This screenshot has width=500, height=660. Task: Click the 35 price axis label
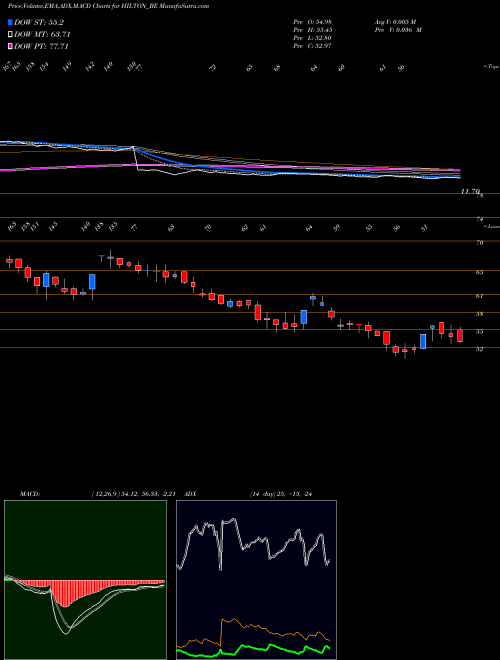coord(479,331)
